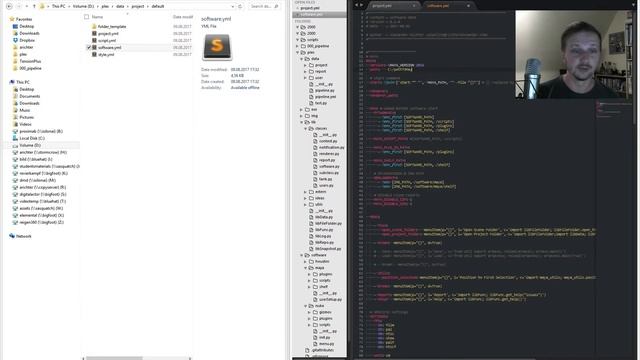
Task: Close the project.yml editor tab
Action: tap(414, 6)
